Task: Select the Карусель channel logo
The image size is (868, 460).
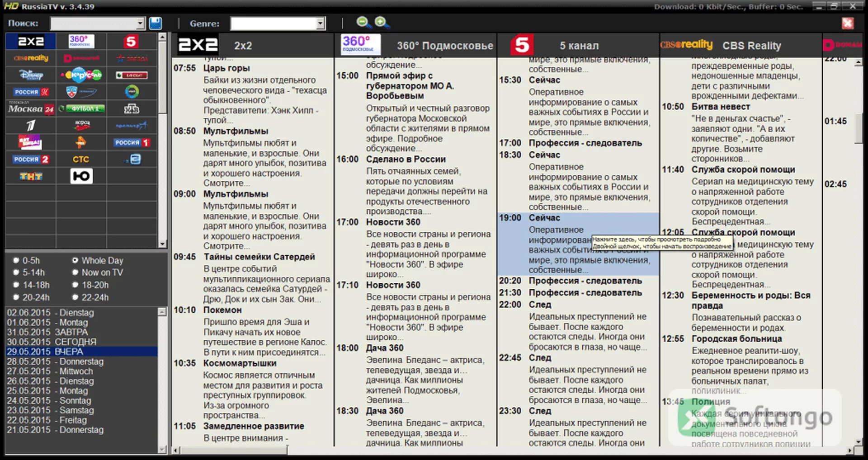Action: point(81,75)
